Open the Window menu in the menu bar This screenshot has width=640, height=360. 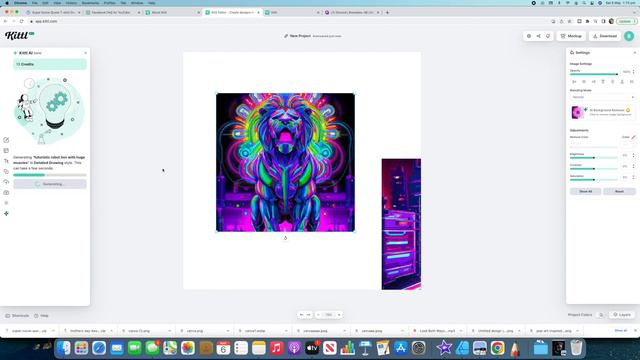pos(137,3)
